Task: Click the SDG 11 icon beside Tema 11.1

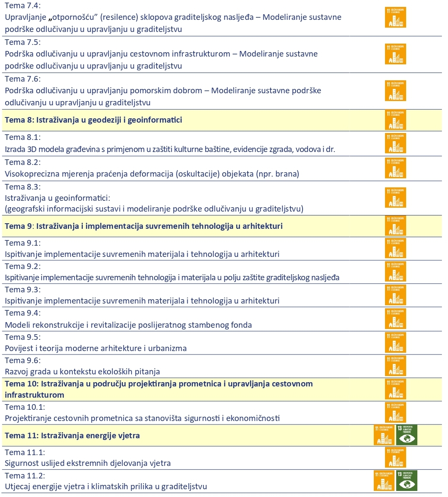Action: (395, 458)
